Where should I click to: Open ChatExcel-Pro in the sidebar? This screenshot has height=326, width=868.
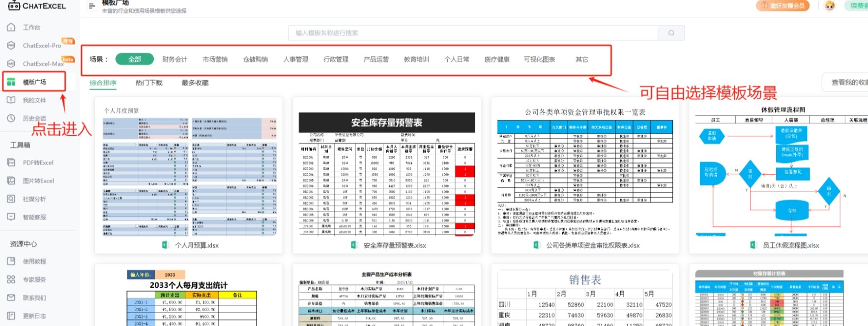pyautogui.click(x=42, y=46)
